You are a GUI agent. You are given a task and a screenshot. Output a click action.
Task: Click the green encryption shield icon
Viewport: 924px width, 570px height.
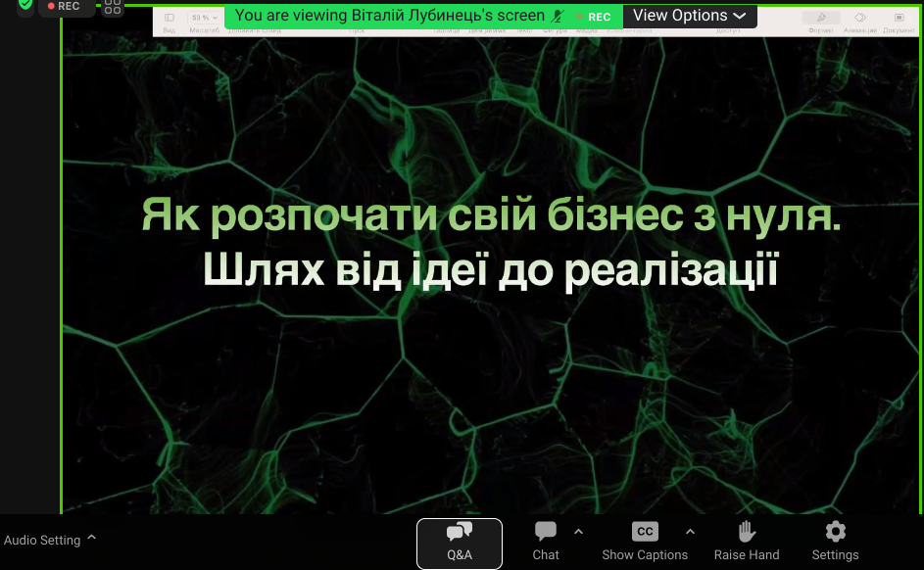coord(25,5)
